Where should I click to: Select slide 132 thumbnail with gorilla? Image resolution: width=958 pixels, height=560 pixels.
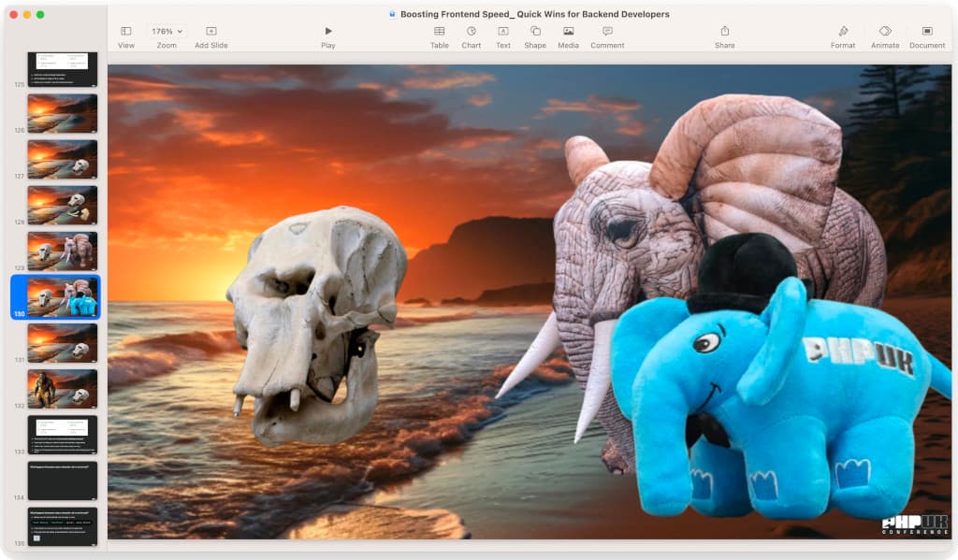pos(62,389)
